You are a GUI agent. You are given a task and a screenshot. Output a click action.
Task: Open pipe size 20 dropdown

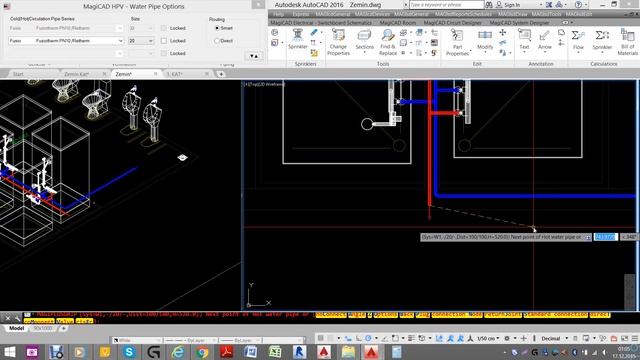click(x=141, y=41)
